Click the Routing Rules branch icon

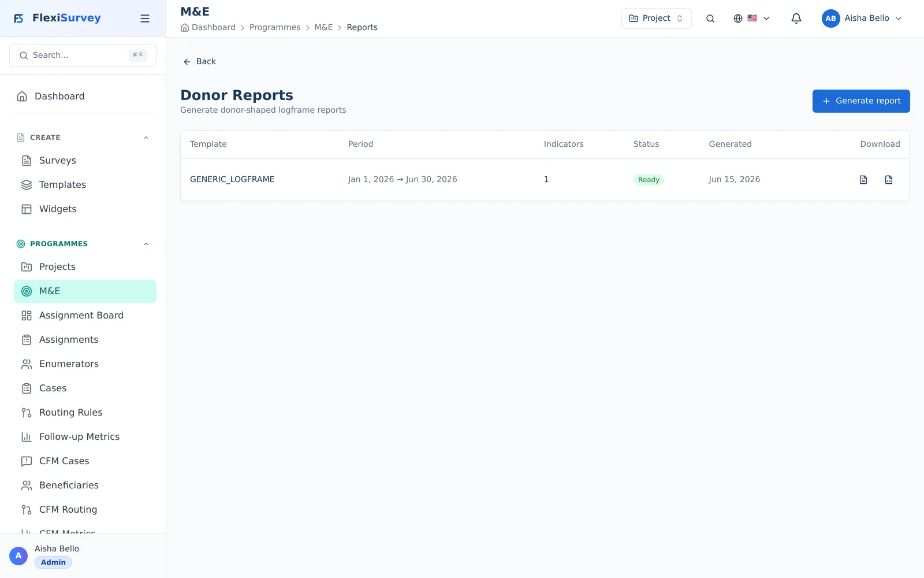pos(27,413)
